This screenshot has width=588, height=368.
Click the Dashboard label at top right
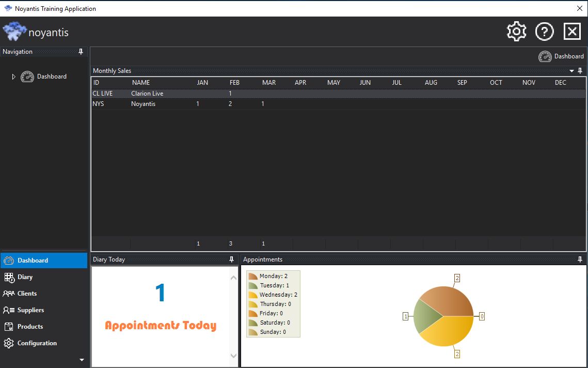coord(569,56)
